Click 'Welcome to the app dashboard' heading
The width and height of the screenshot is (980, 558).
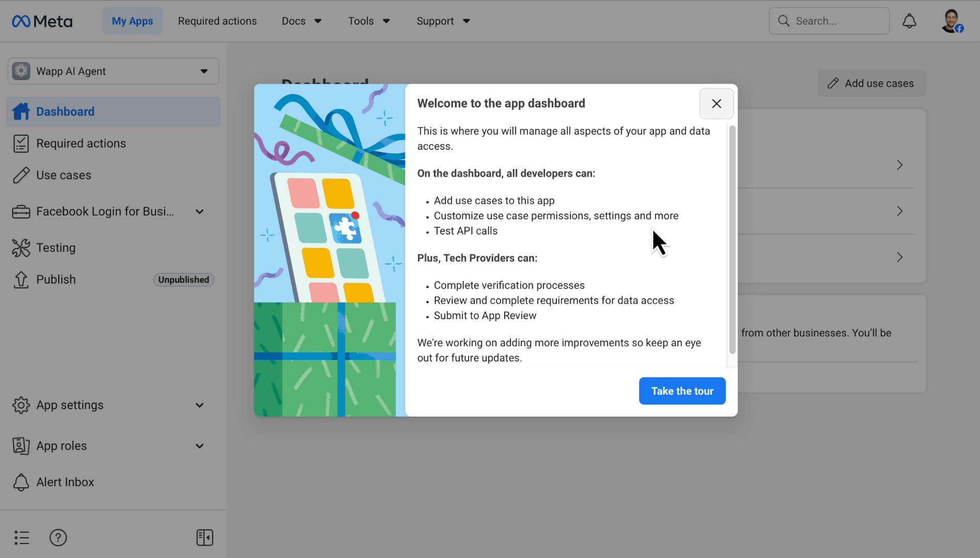click(x=501, y=103)
